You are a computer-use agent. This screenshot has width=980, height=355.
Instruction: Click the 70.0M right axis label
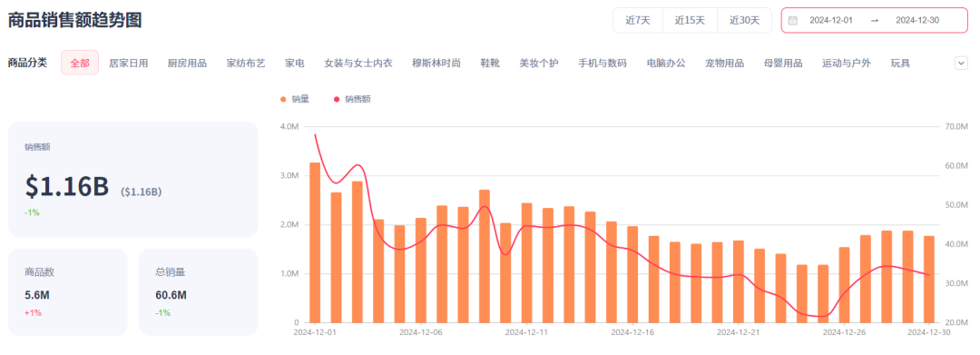pos(957,126)
